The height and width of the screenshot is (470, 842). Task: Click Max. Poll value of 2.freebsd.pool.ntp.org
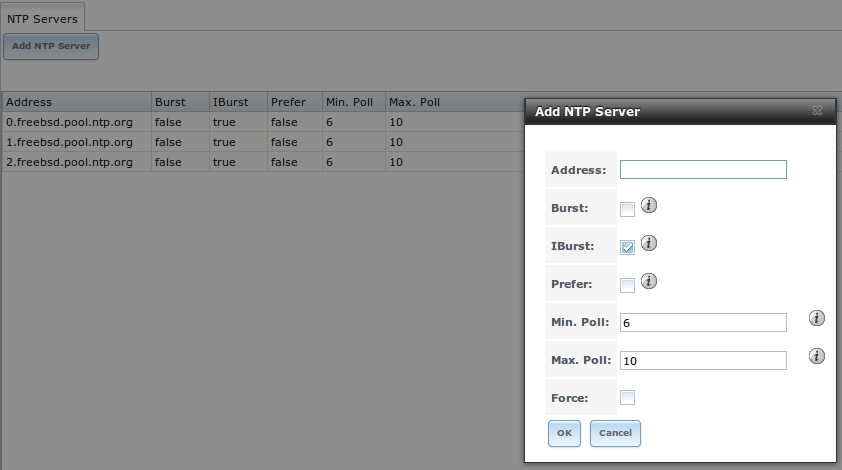click(396, 162)
